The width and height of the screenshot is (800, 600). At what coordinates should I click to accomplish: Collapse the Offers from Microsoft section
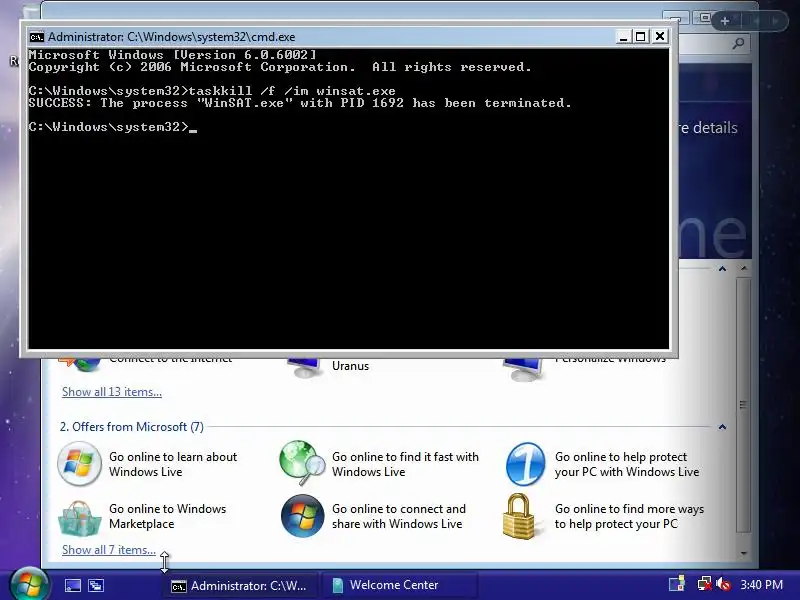pos(722,427)
